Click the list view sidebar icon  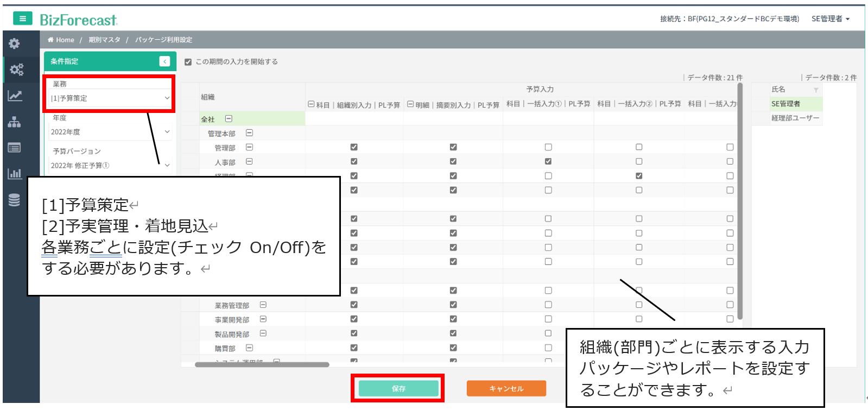coord(15,148)
